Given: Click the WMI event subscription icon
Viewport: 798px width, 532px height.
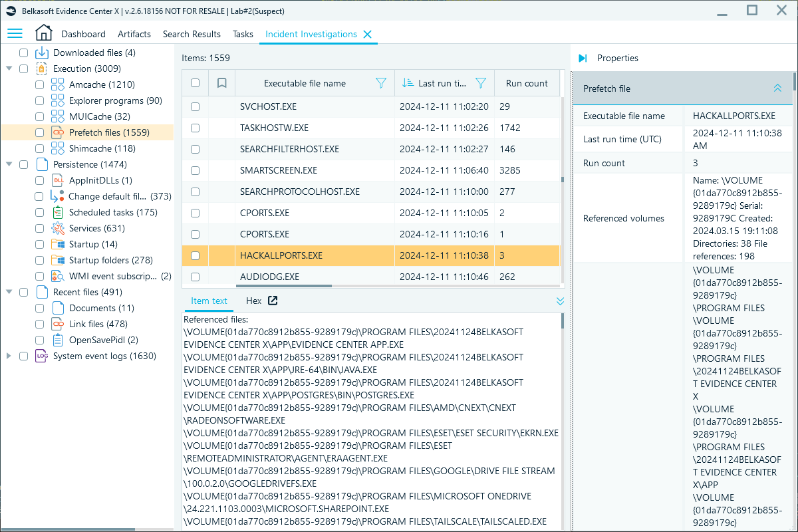Looking at the screenshot, I should [58, 276].
